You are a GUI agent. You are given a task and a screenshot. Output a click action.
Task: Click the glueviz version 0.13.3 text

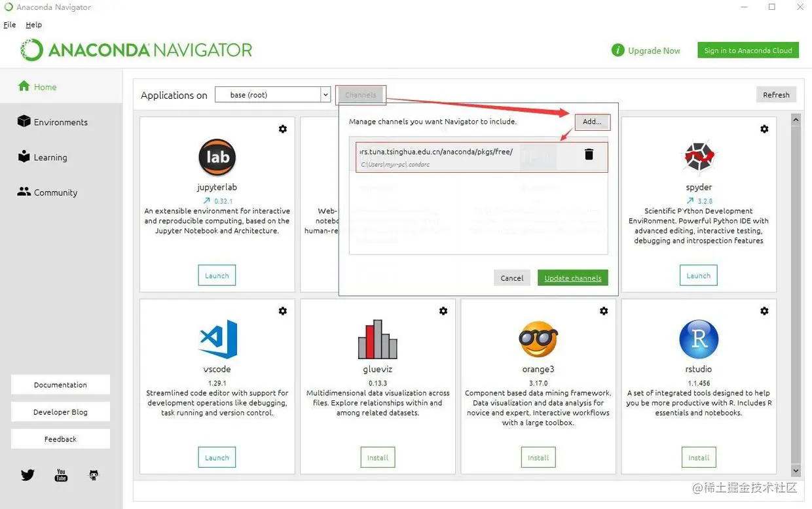(x=378, y=383)
